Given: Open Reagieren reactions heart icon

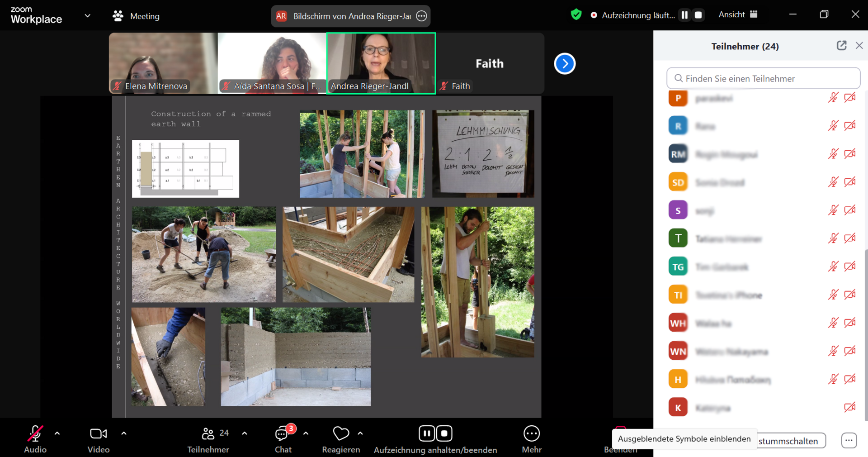Looking at the screenshot, I should click(x=341, y=434).
